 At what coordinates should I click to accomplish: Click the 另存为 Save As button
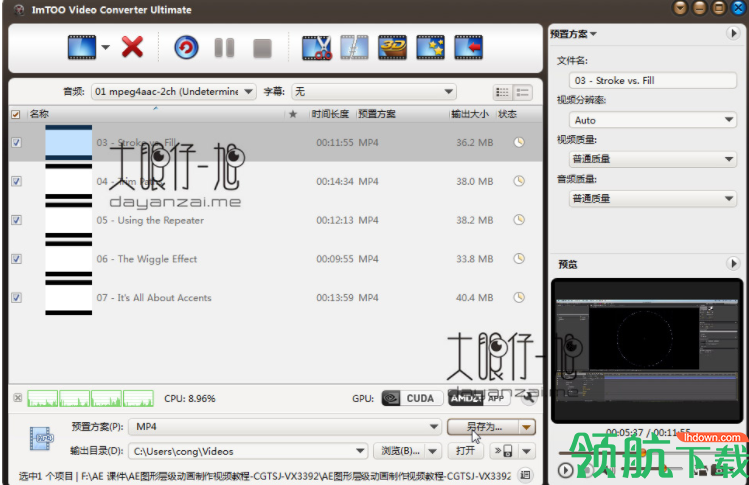click(x=483, y=427)
